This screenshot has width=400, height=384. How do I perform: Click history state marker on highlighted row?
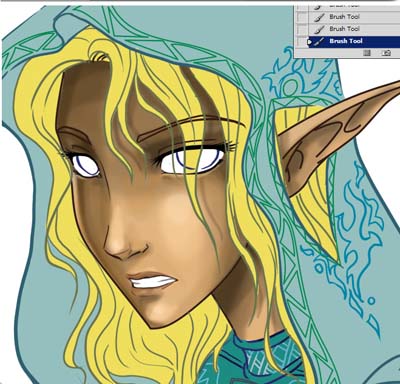310,42
